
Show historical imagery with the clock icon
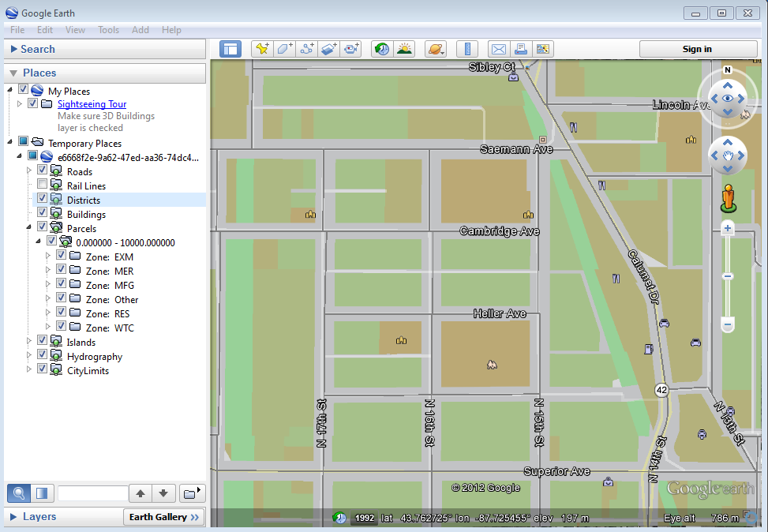381,48
